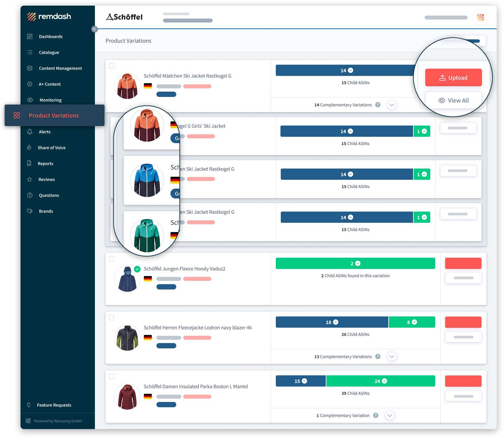Click the German flag under Herren Fleecejacke Lodron
The image size is (504, 438).
pos(148,337)
